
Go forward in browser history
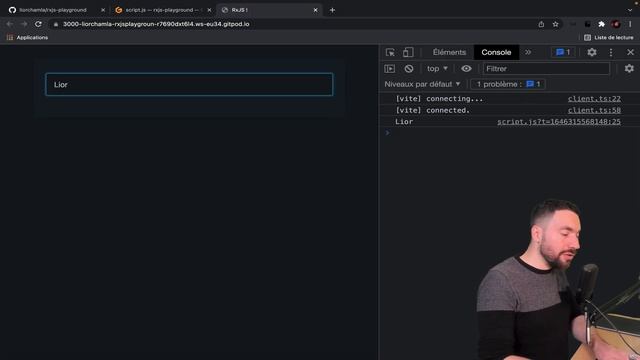[x=24, y=24]
